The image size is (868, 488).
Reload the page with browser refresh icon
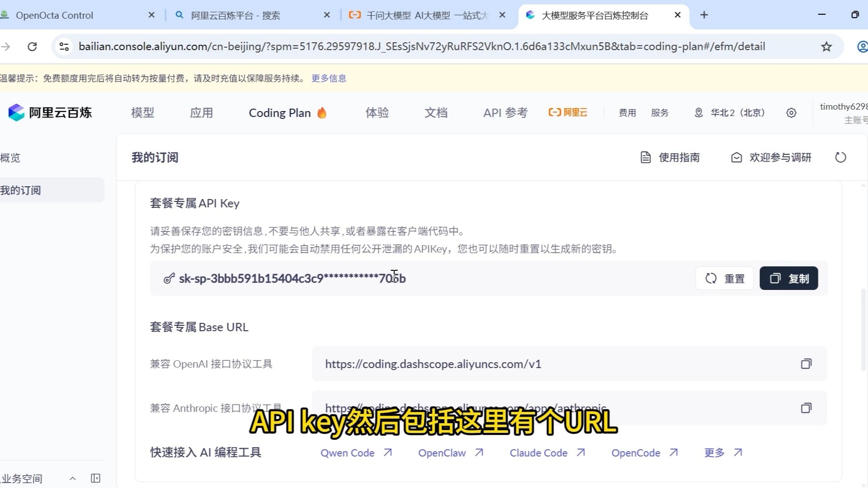(32, 47)
